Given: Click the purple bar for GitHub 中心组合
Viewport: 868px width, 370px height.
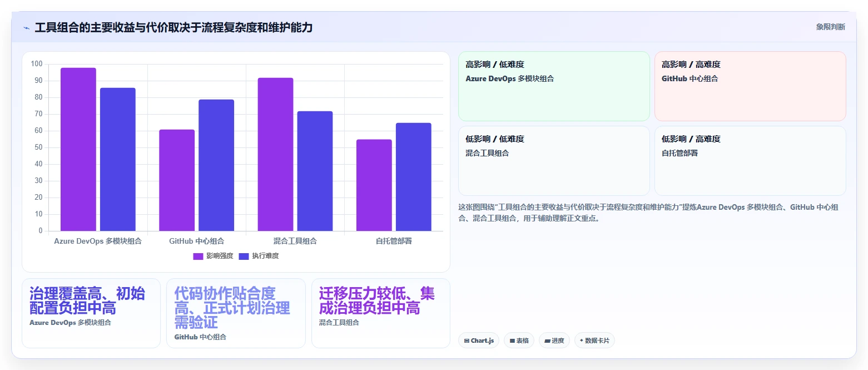Looking at the screenshot, I should 177,180.
